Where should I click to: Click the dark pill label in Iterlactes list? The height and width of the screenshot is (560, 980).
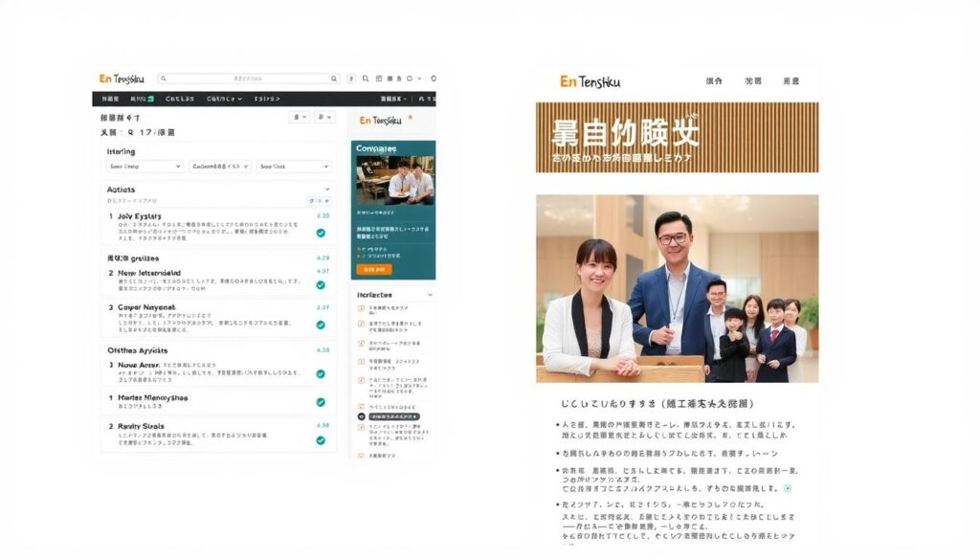click(x=393, y=416)
